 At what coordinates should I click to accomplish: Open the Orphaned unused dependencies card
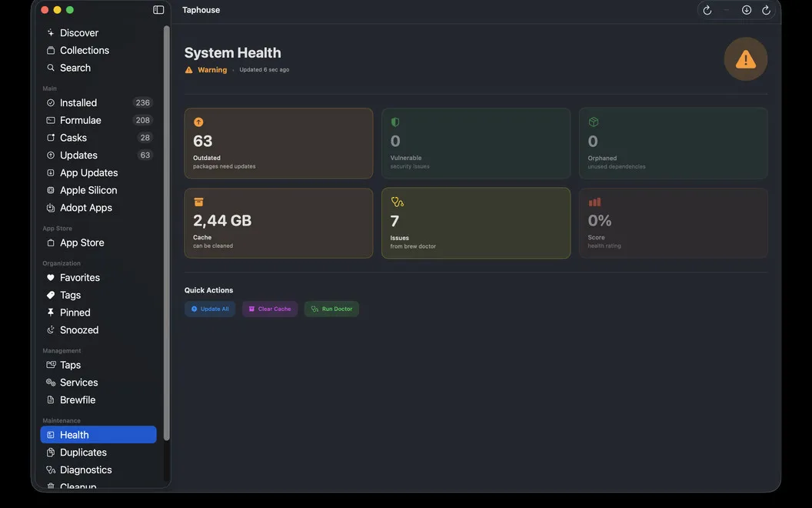click(674, 144)
